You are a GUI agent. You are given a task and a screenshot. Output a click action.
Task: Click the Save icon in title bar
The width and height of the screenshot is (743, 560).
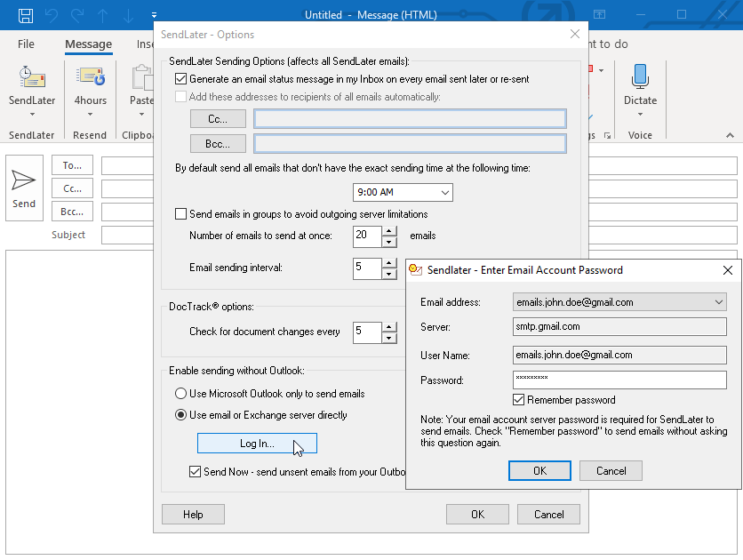pyautogui.click(x=26, y=15)
